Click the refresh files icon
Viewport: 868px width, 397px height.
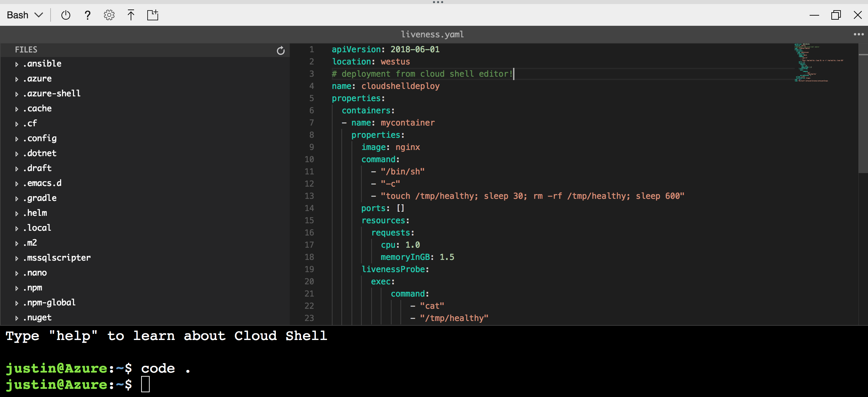pos(281,50)
